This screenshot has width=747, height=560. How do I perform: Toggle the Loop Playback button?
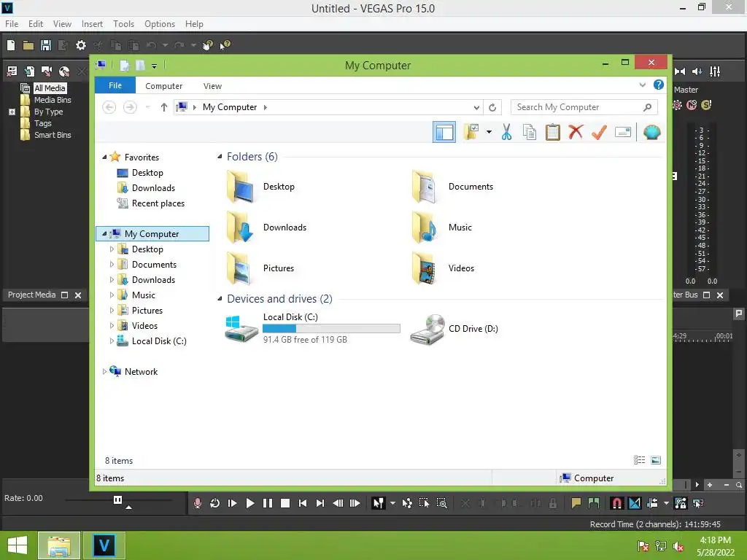(x=215, y=503)
